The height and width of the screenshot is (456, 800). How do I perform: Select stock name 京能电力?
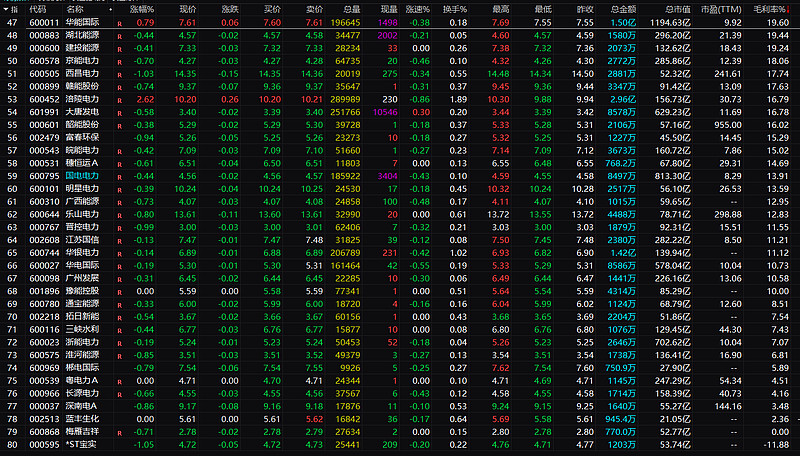pyautogui.click(x=82, y=61)
